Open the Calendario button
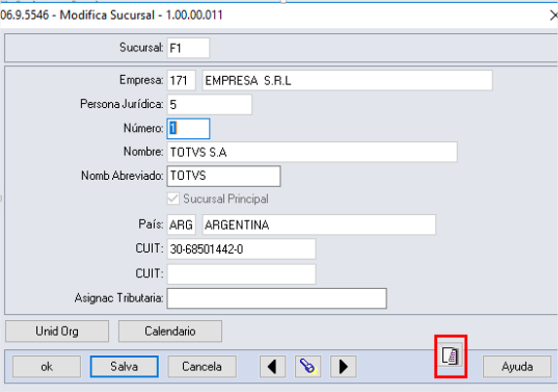 tap(170, 332)
